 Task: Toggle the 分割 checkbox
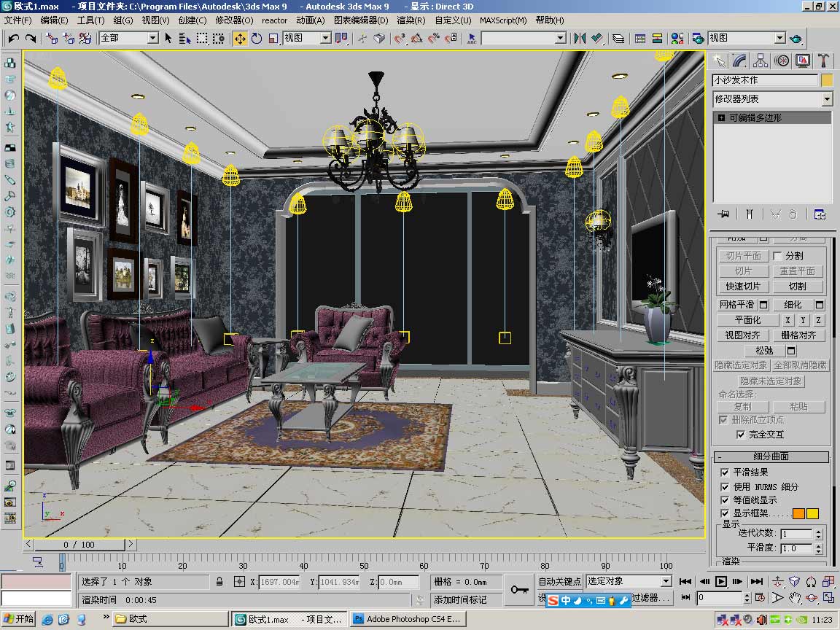[778, 255]
